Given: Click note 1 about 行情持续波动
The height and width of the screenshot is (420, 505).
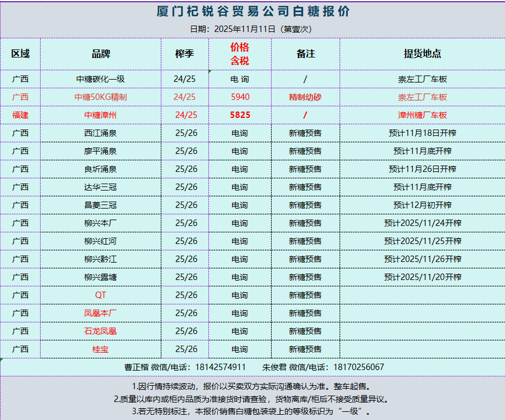Looking at the screenshot, I should [x=252, y=386].
